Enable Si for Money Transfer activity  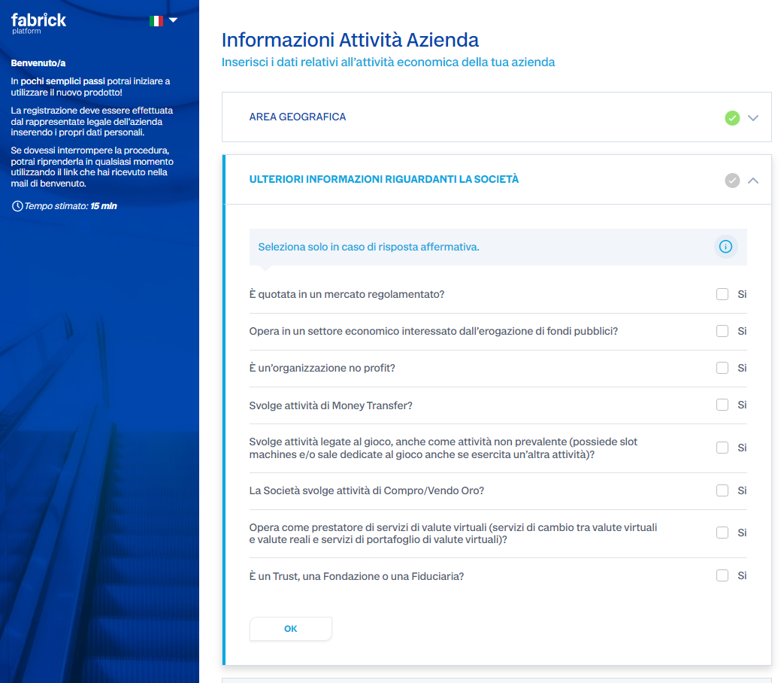tap(722, 405)
